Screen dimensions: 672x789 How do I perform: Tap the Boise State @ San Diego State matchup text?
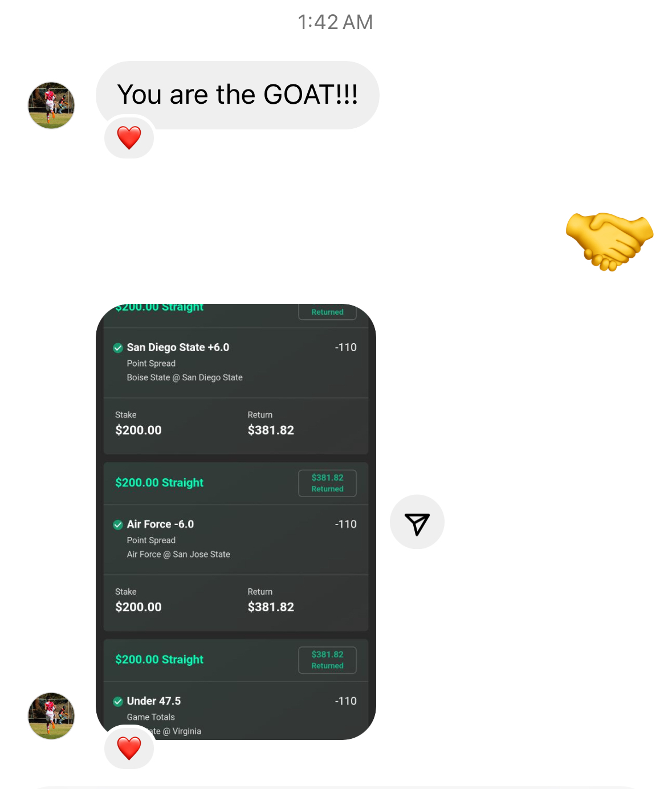[x=185, y=377]
